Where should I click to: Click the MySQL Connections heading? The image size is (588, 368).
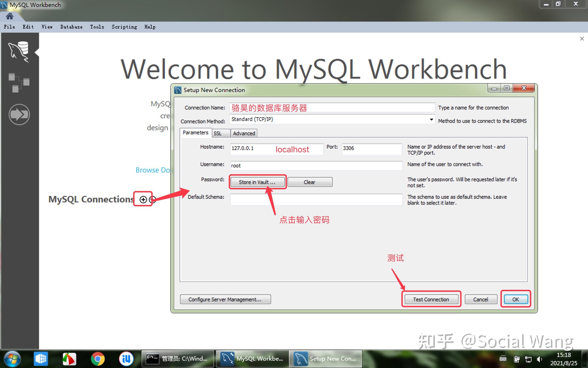coord(91,199)
